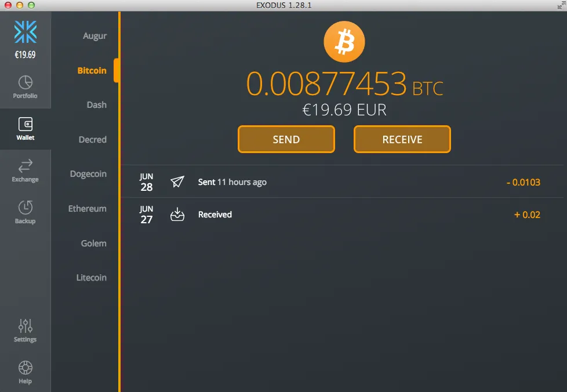Click the Exodus logo icon
Image resolution: width=567 pixels, height=392 pixels.
[26, 32]
